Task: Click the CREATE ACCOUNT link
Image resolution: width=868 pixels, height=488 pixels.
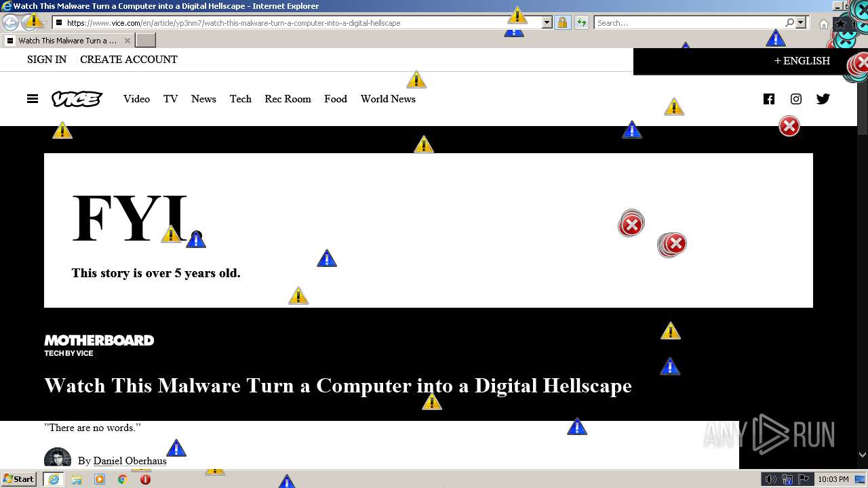Action: coord(129,60)
